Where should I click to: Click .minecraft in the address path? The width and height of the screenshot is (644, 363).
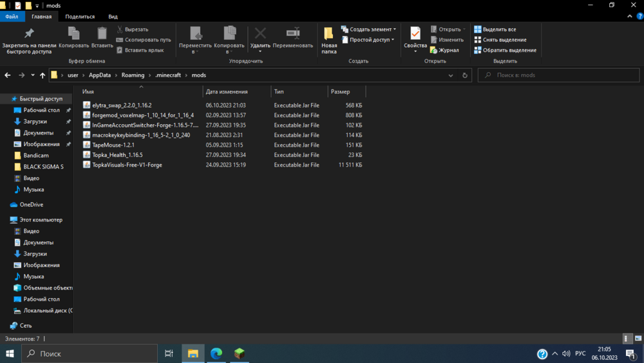pos(168,75)
